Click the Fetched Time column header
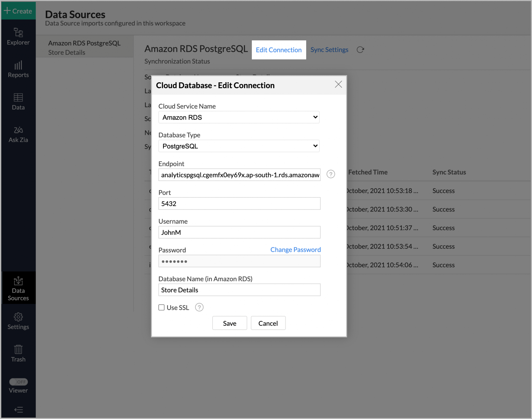 pyautogui.click(x=368, y=172)
